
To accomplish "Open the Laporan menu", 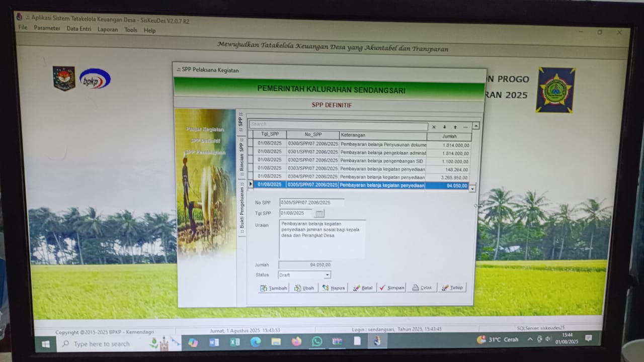I will click(x=108, y=30).
